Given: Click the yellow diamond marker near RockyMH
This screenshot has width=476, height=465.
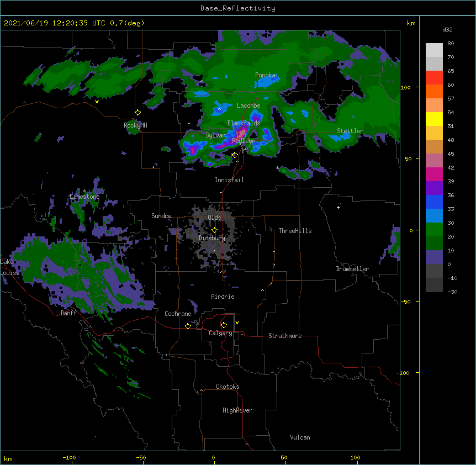Looking at the screenshot, I should tap(138, 113).
